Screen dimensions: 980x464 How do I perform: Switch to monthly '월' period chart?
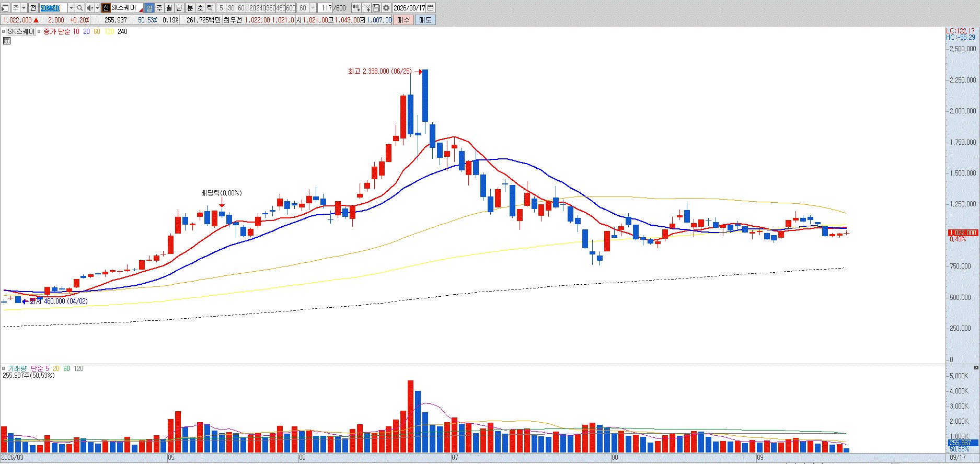[169, 8]
